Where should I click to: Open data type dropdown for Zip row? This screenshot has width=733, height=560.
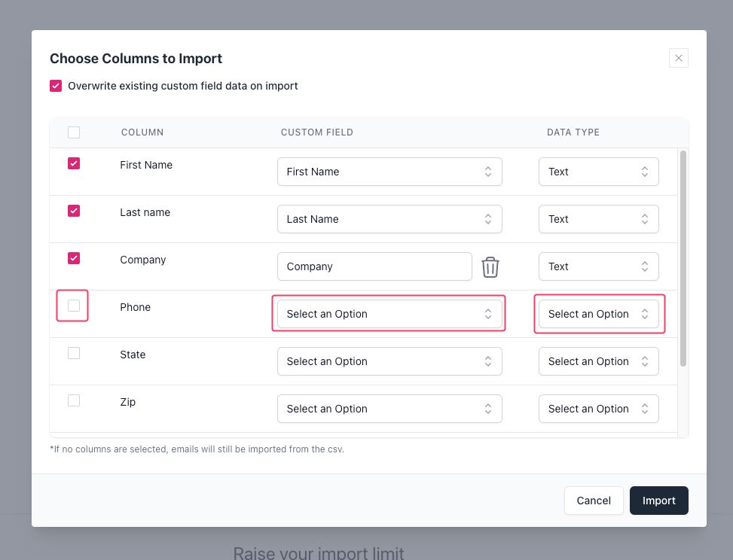tap(598, 409)
